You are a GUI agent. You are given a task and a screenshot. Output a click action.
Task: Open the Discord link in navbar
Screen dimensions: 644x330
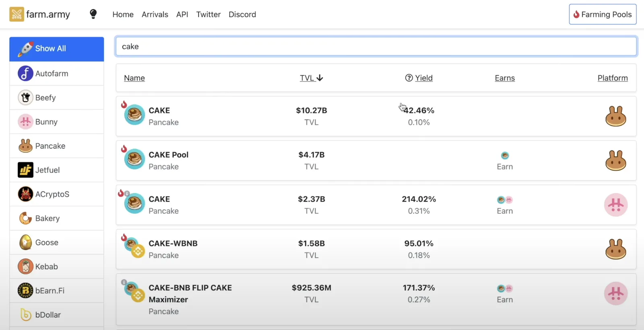pyautogui.click(x=242, y=14)
